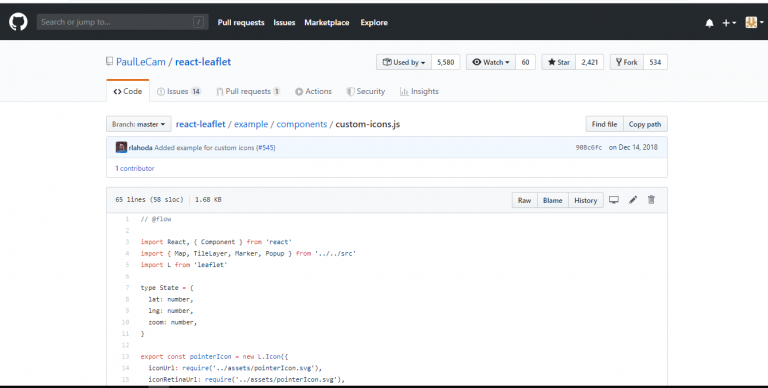Click rlahoda's avatar thumbnail
Image resolution: width=768 pixels, height=388 pixels.
(x=121, y=147)
